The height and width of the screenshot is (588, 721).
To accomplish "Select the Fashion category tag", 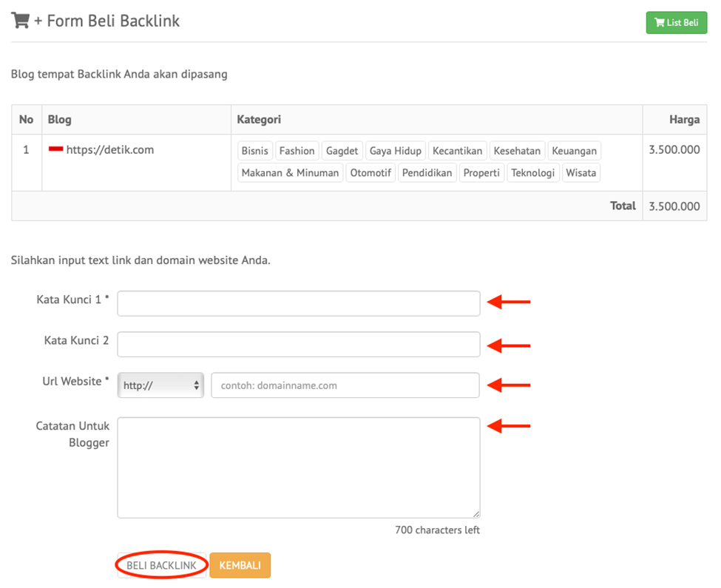I will tap(297, 151).
